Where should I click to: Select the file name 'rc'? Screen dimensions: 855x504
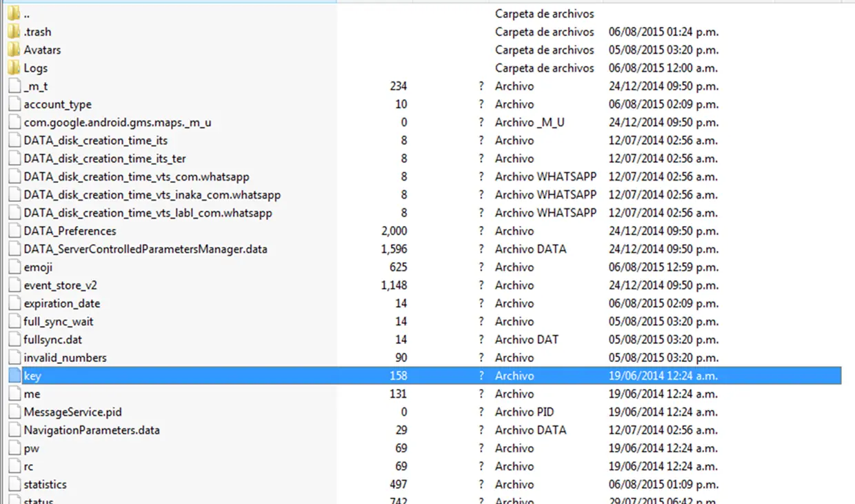(28, 466)
